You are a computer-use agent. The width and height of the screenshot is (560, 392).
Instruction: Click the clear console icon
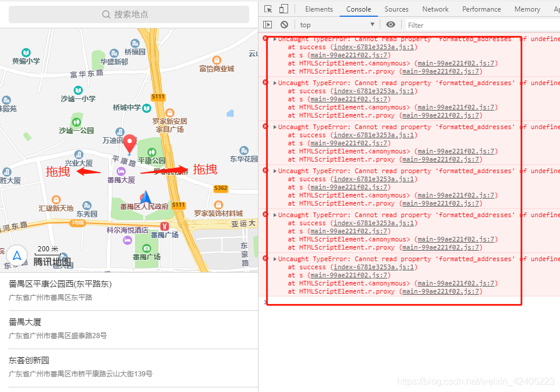click(x=284, y=24)
